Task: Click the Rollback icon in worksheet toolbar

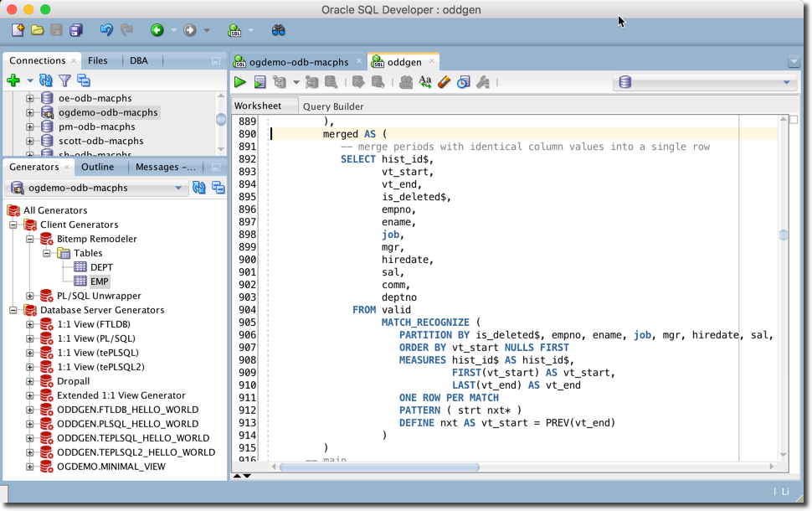Action: (378, 82)
